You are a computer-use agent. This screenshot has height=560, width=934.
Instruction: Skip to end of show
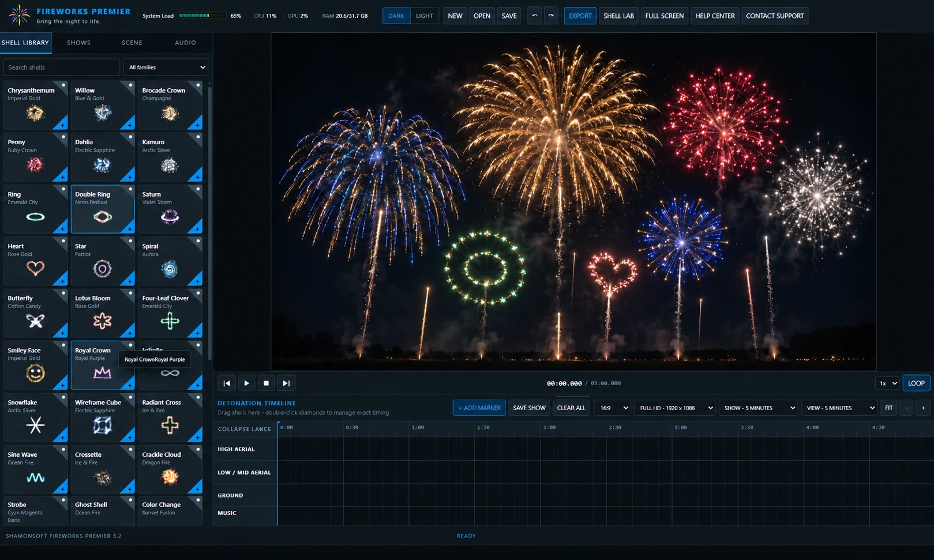(x=286, y=383)
